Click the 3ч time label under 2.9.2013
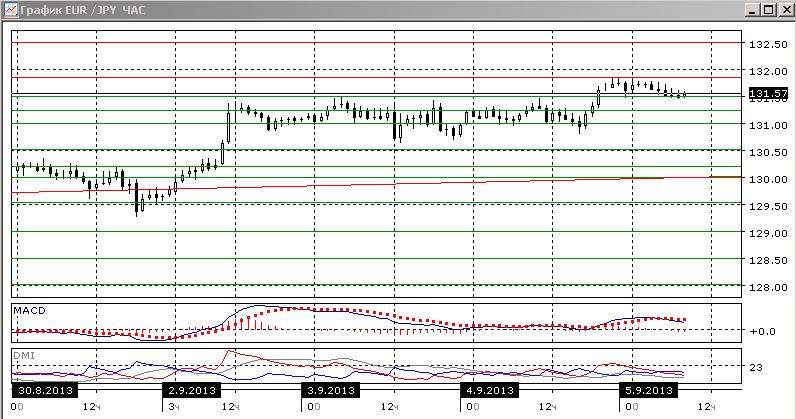 coord(174,407)
